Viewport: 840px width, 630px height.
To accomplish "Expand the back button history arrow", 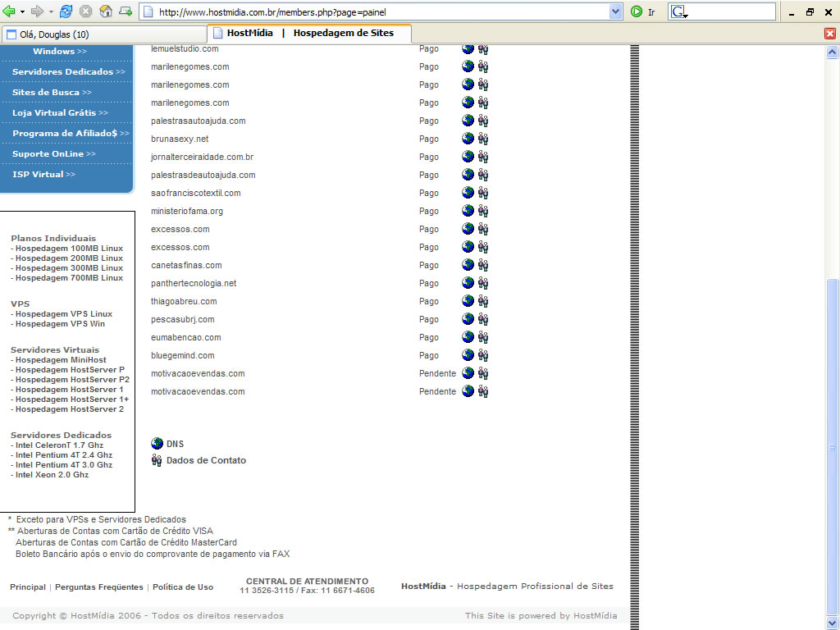I will [x=22, y=11].
